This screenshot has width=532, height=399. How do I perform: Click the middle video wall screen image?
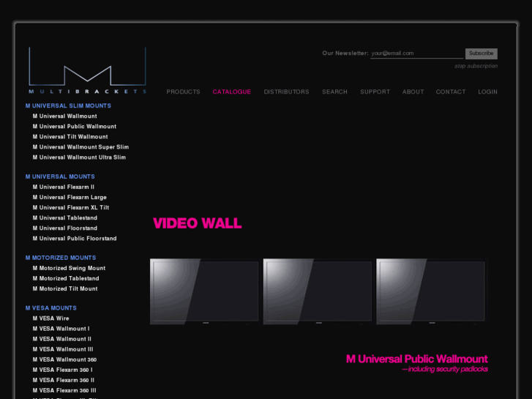(318, 291)
